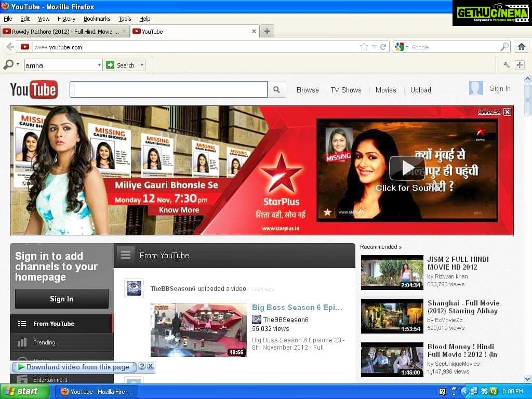Click the From YouTube sidebar list icon

point(22,324)
